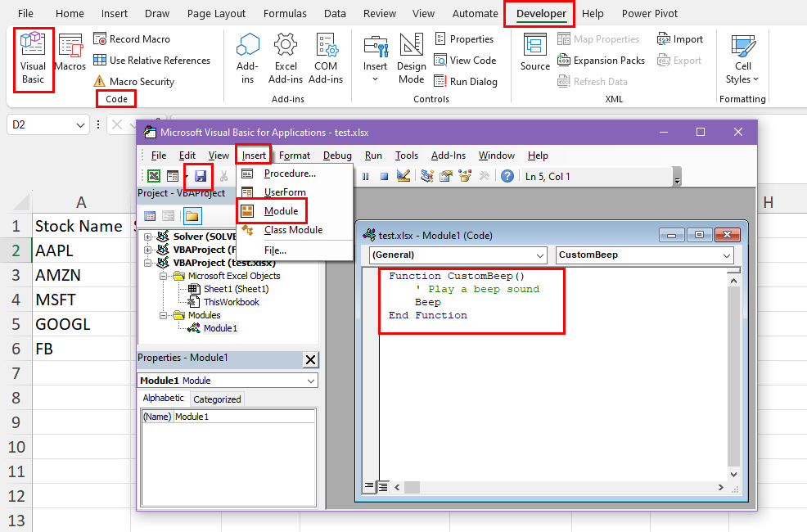Click View Code icon in Project pane
The height and width of the screenshot is (532, 807).
pyautogui.click(x=150, y=216)
